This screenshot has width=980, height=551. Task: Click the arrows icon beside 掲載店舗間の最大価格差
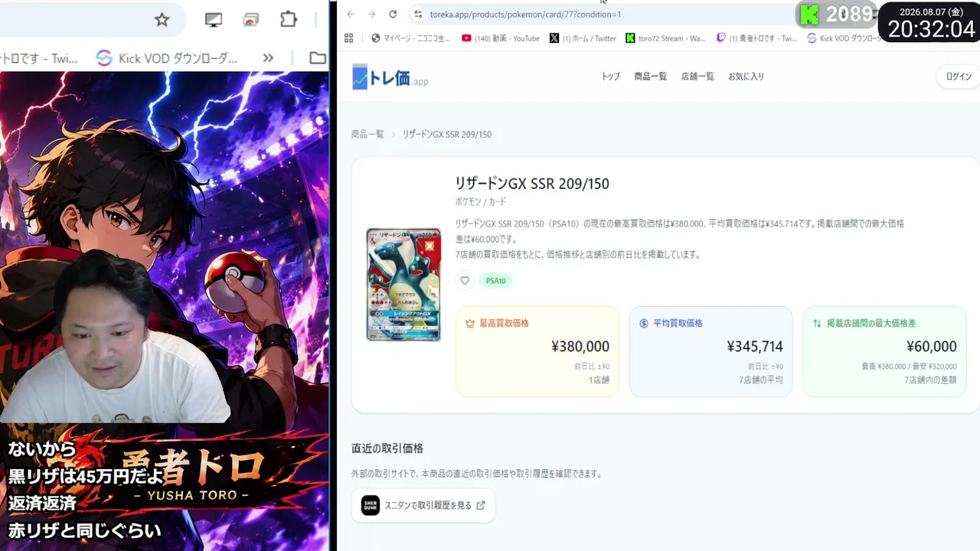(x=817, y=323)
